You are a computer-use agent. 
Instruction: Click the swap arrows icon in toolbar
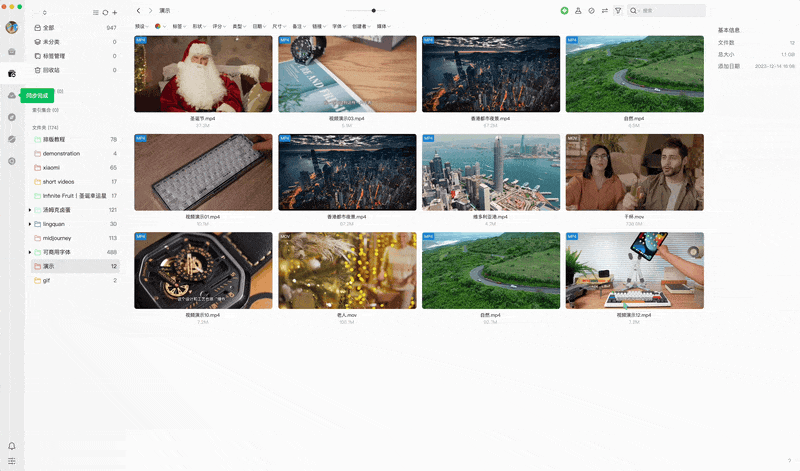coord(604,10)
